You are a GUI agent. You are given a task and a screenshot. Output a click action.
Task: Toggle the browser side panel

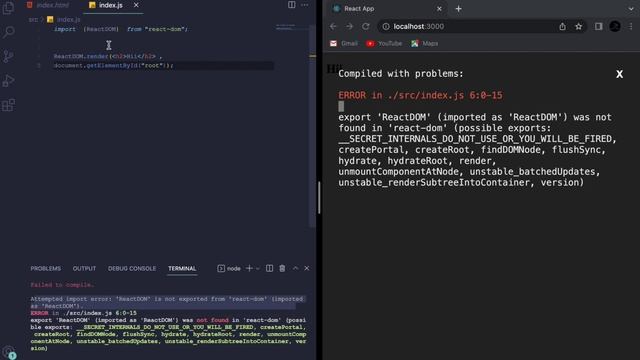pyautogui.click(x=598, y=27)
